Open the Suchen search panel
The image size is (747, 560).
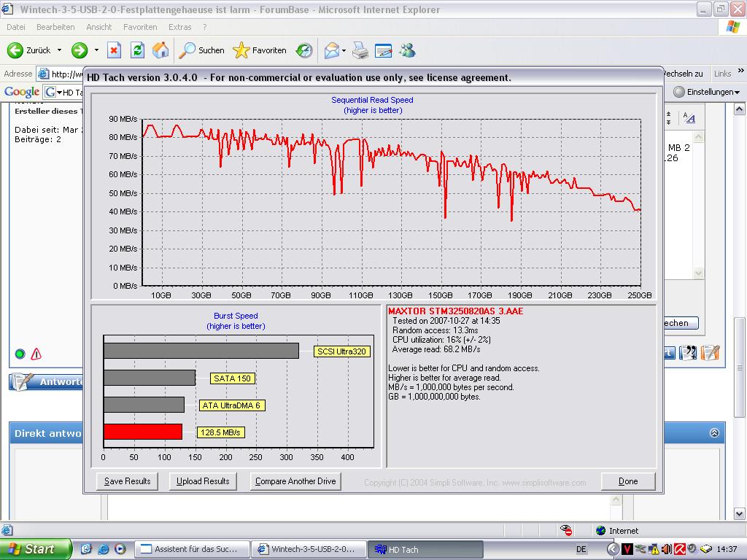click(x=201, y=50)
